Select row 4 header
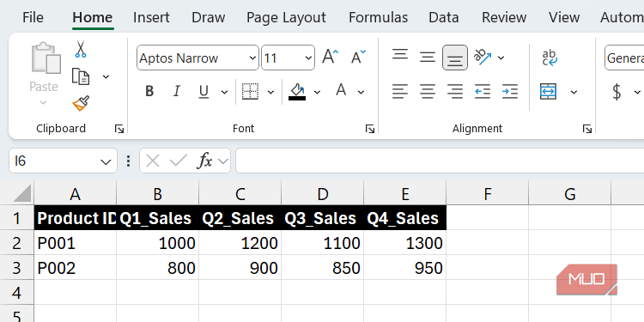644x322 pixels. point(16,293)
